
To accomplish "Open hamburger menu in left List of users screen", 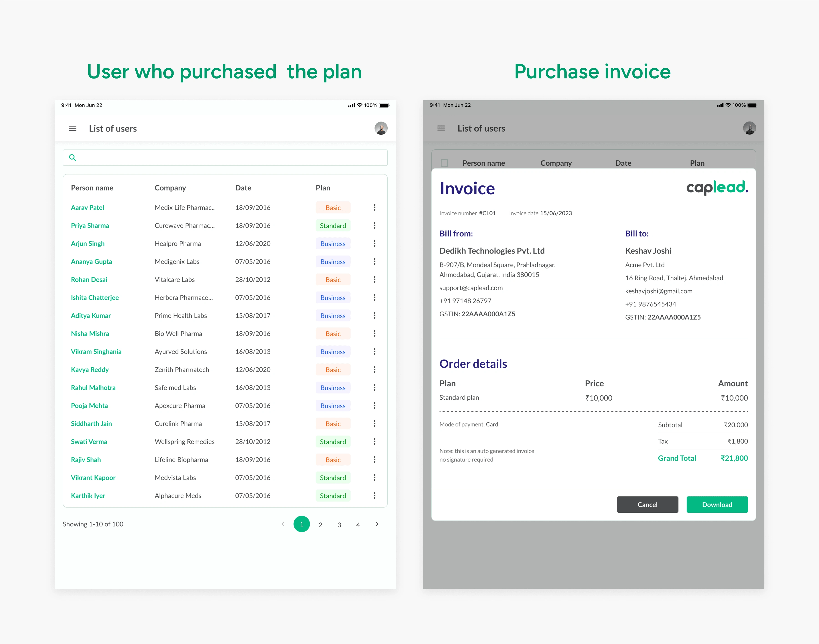I will click(x=73, y=129).
